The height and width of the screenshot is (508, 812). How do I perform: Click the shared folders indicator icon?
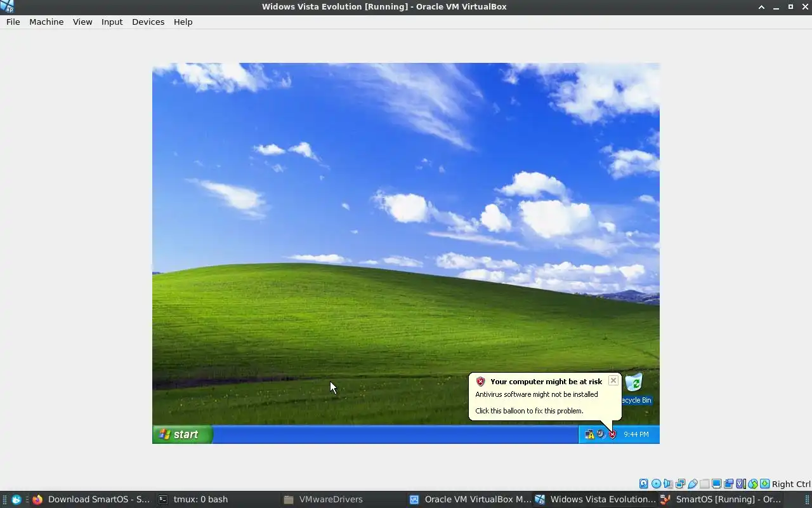coord(704,484)
